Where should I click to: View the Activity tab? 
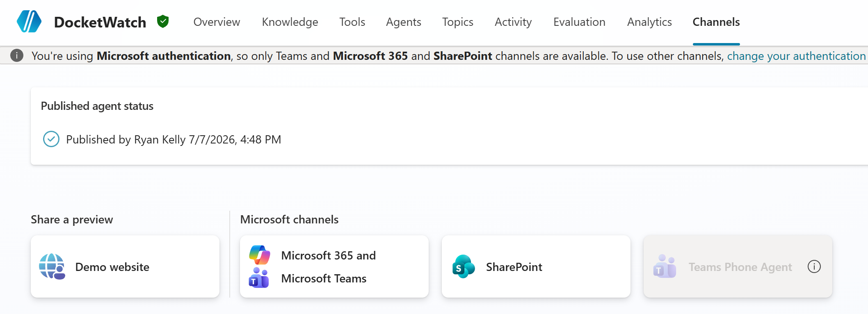click(x=513, y=22)
